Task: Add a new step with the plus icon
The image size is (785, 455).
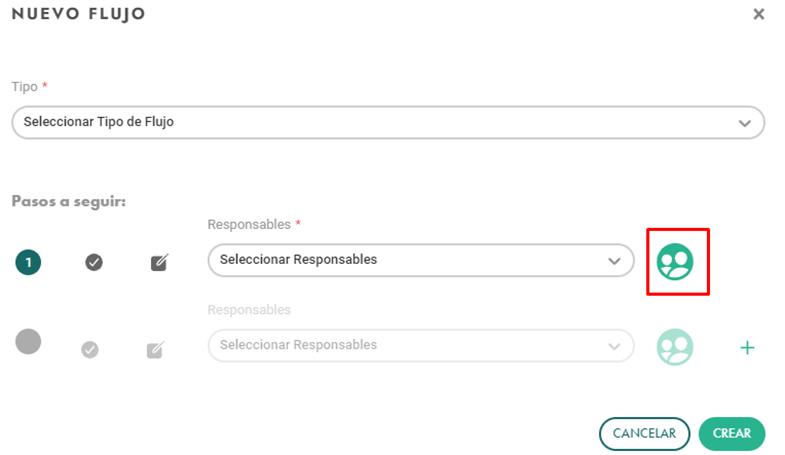Action: 747,347
